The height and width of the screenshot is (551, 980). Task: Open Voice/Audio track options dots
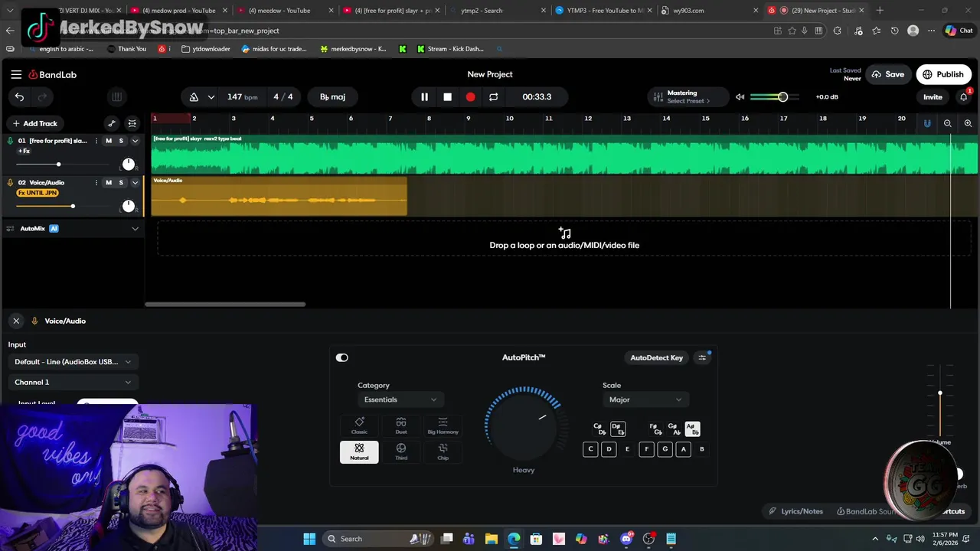click(96, 182)
